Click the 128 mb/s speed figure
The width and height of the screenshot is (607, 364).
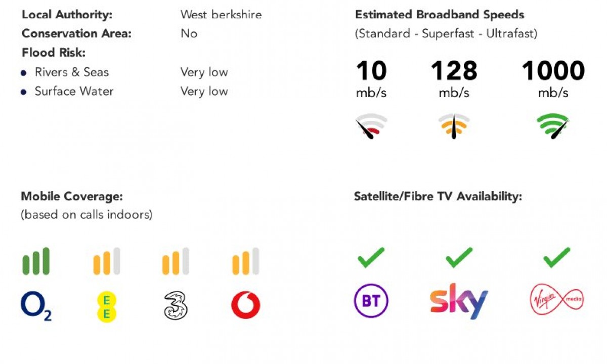pos(454,71)
